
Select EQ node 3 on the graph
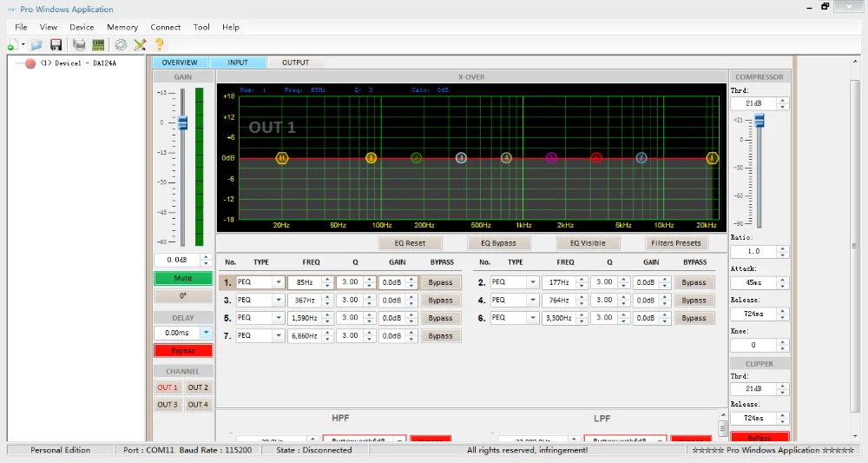pos(461,158)
